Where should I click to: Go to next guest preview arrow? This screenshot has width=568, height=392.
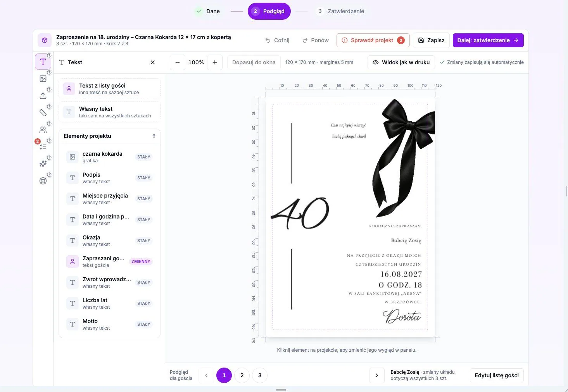tap(377, 375)
